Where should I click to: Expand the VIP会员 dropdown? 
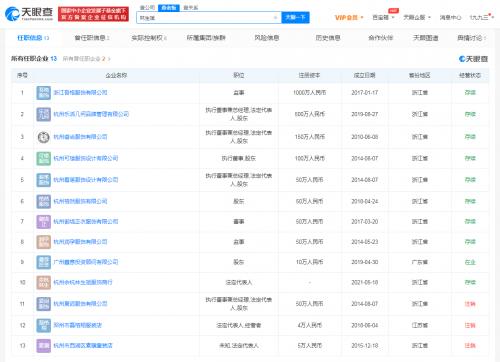[349, 17]
